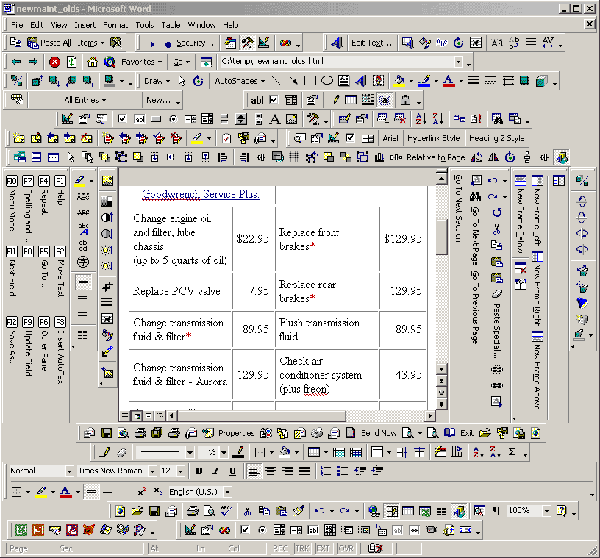Viewport: 600px width, 558px height.
Task: Click the Goodwrench Service Plus hyperlink
Action: [201, 194]
